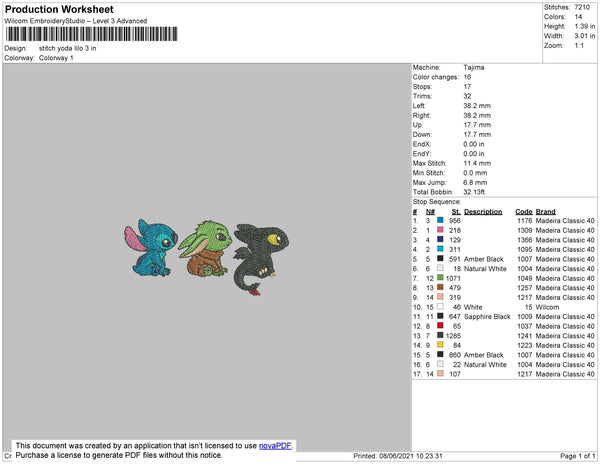Viewport: 600px width, 464px height.
Task: Click code '1176' in stop 1
Action: 525,221
